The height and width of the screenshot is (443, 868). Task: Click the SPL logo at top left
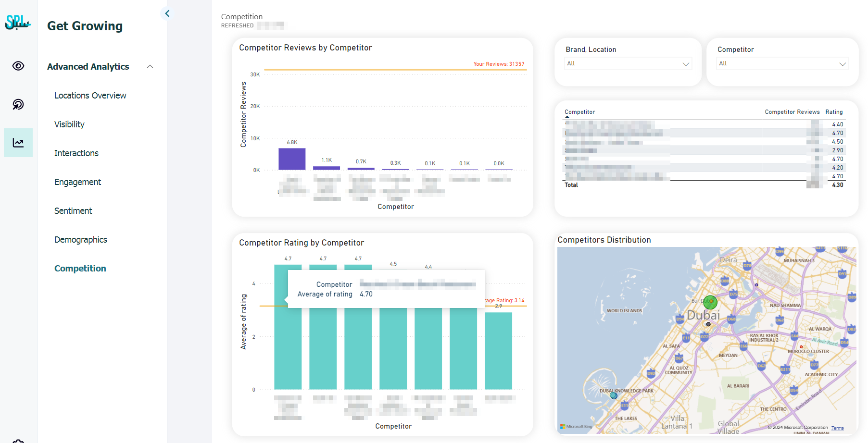click(18, 22)
